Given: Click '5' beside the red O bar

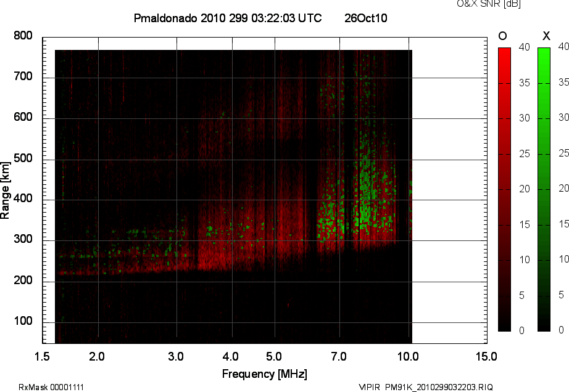Looking at the screenshot, I should click(522, 296).
